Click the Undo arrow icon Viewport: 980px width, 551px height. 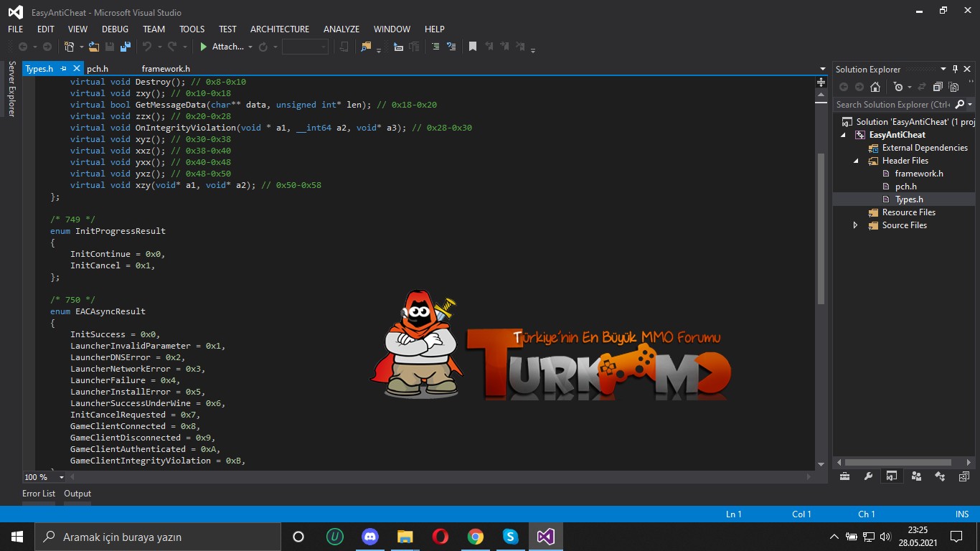147,47
